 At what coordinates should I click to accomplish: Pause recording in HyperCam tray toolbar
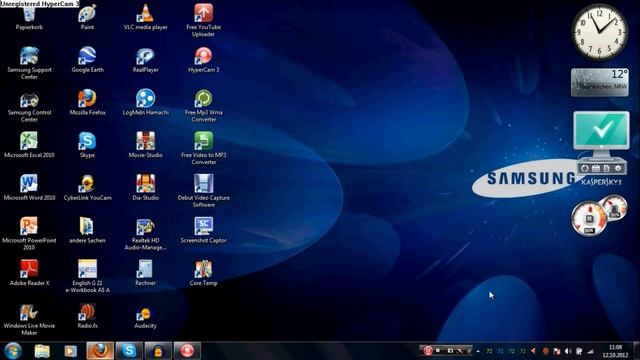click(428, 351)
